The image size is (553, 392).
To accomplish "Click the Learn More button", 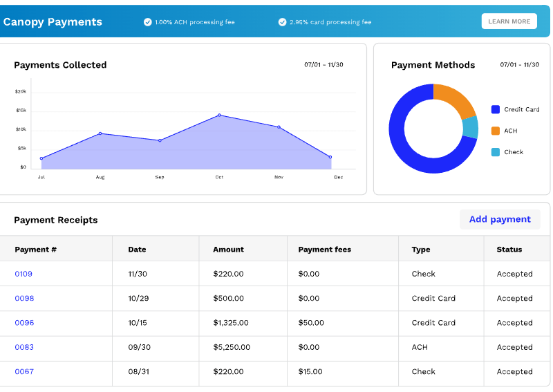I will [509, 21].
